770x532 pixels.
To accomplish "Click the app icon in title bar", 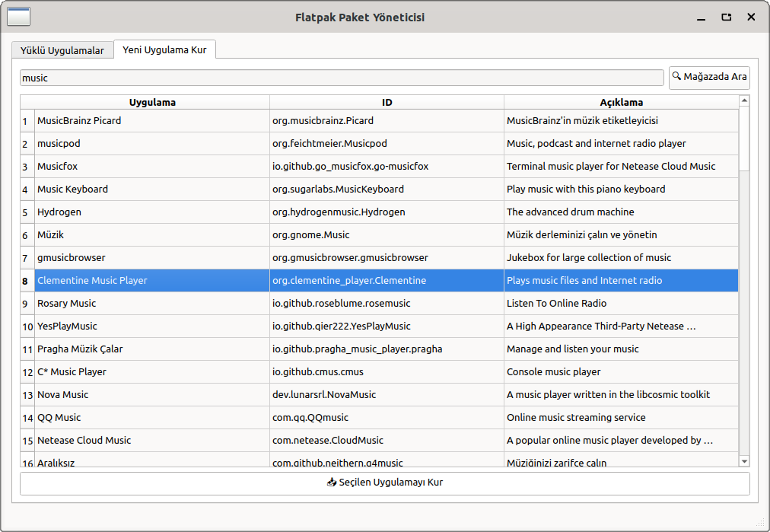I will coord(18,17).
